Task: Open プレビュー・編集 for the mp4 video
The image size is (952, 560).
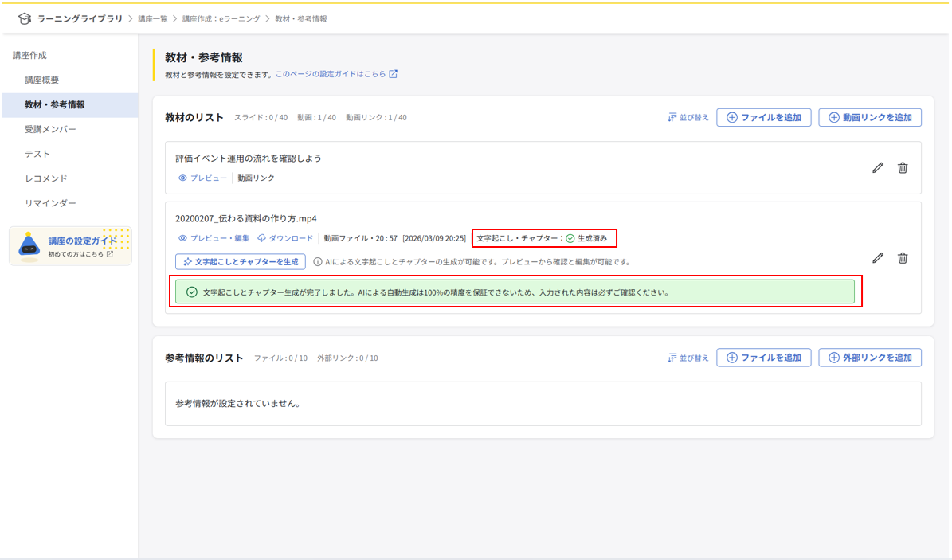Action: point(214,238)
